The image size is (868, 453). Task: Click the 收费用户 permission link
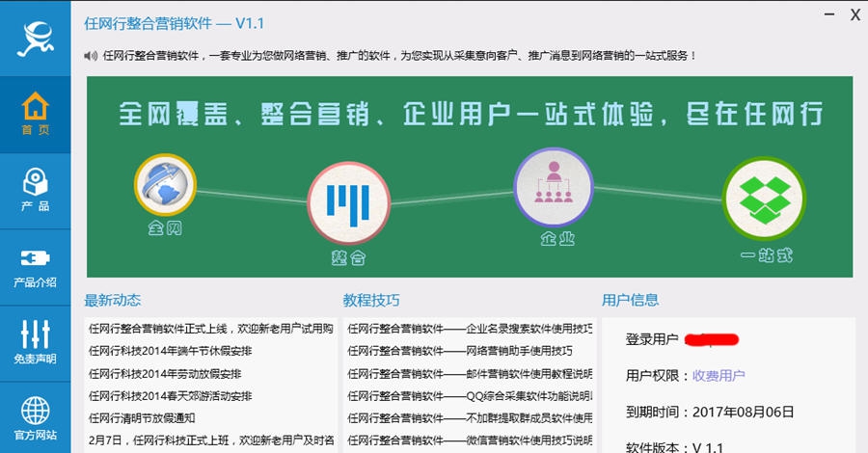click(x=719, y=376)
